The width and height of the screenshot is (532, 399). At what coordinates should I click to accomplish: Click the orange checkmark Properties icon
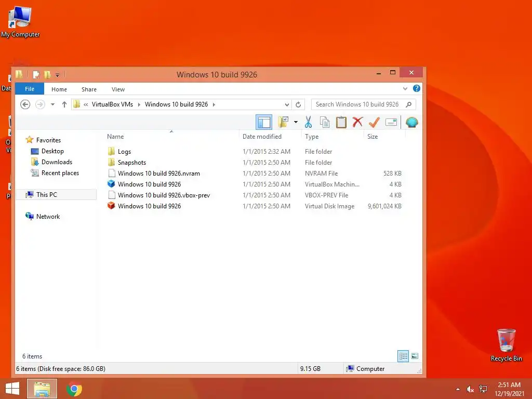pos(374,122)
